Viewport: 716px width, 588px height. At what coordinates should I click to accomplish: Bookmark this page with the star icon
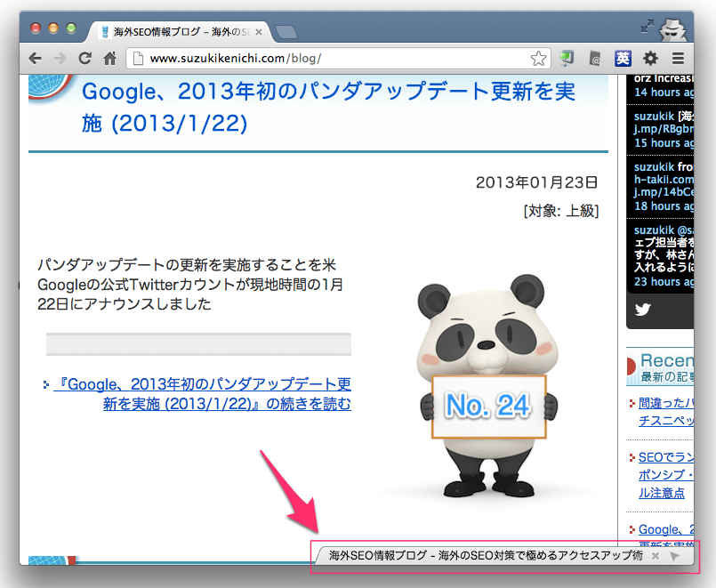tap(538, 59)
